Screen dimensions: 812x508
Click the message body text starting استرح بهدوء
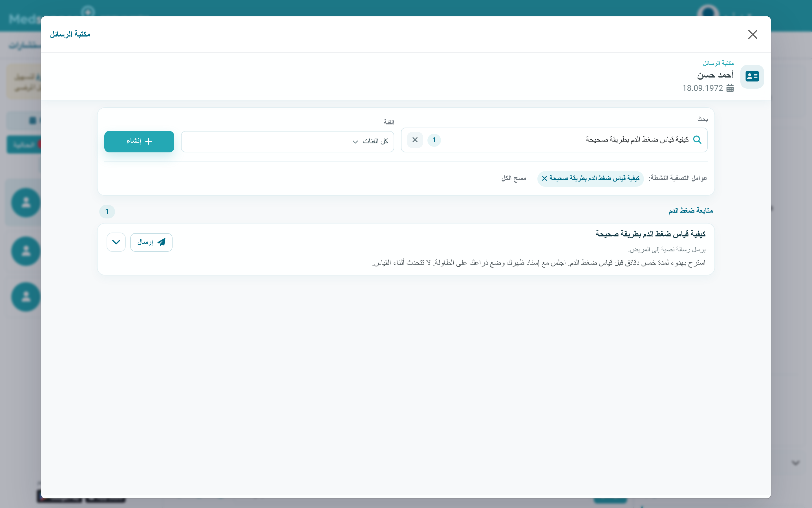(x=539, y=263)
